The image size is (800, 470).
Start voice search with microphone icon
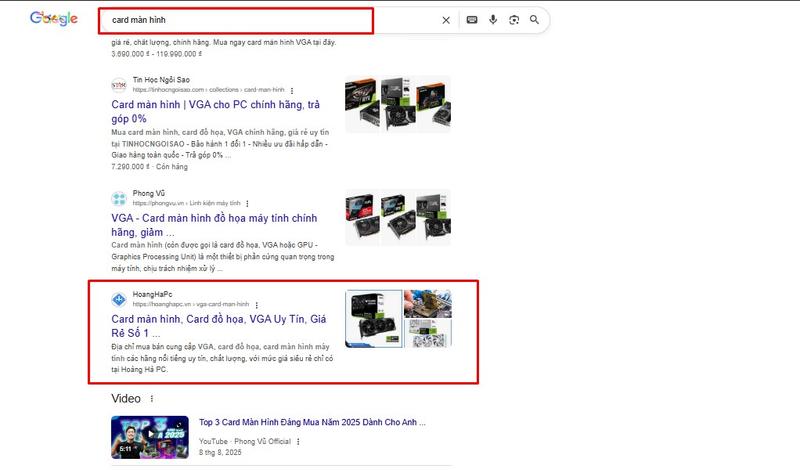point(493,20)
